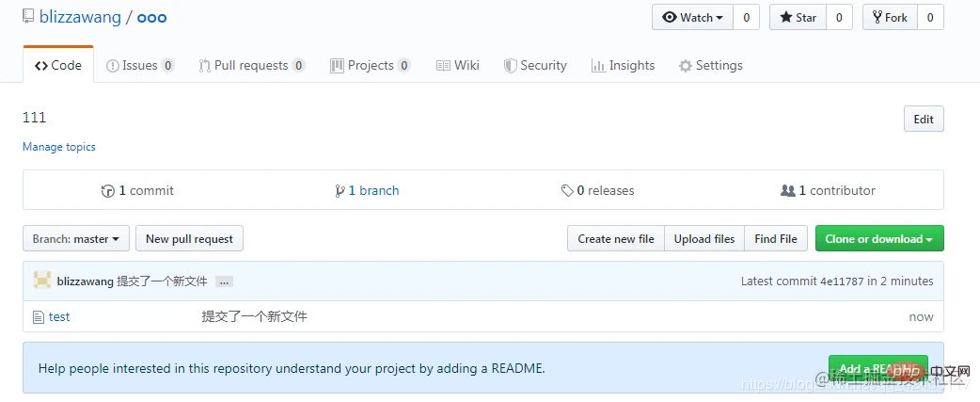
Task: Expand the Clone or download menu
Action: pyautogui.click(x=878, y=239)
